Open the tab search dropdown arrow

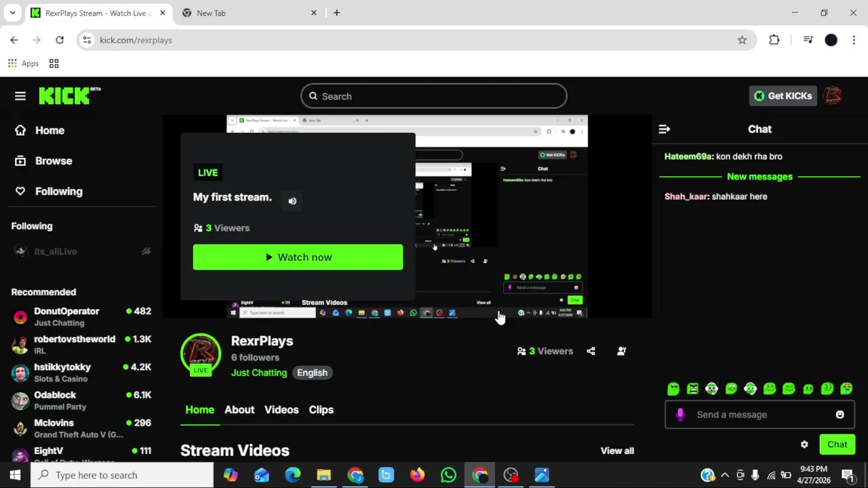(12, 13)
